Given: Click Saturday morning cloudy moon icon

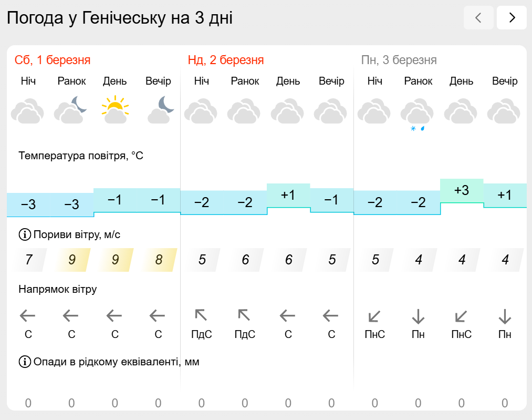Looking at the screenshot, I should (x=70, y=110).
